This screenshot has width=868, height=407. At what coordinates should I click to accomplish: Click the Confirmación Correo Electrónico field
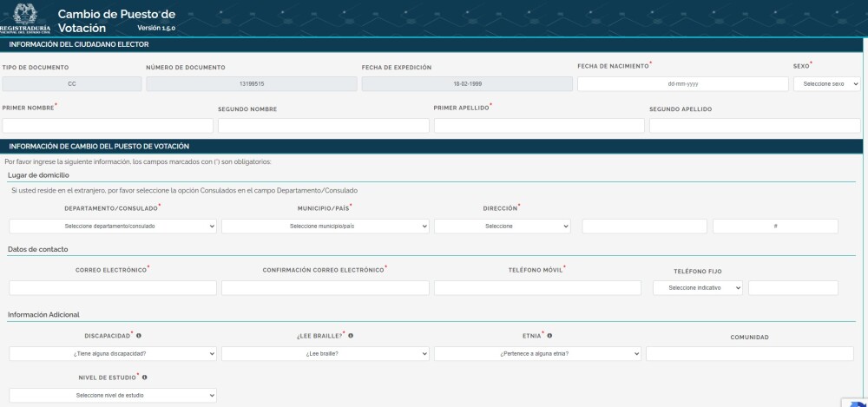click(x=325, y=288)
